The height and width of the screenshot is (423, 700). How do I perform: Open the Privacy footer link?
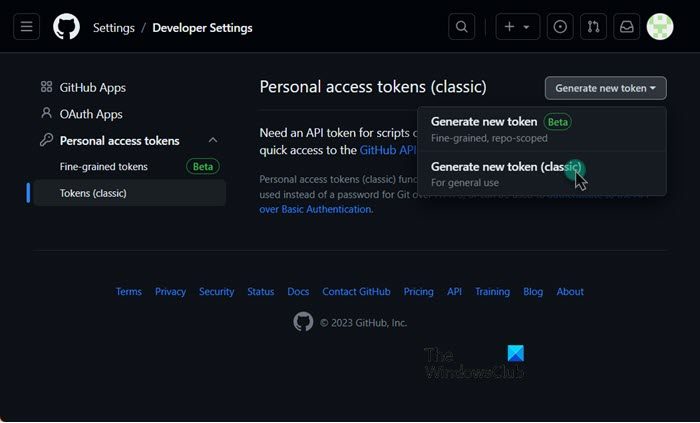(170, 292)
